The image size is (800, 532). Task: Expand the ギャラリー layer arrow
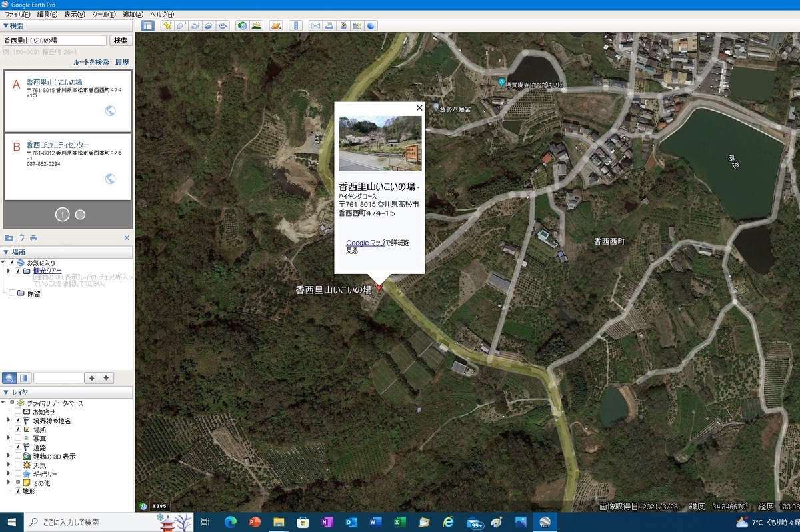tap(9, 473)
